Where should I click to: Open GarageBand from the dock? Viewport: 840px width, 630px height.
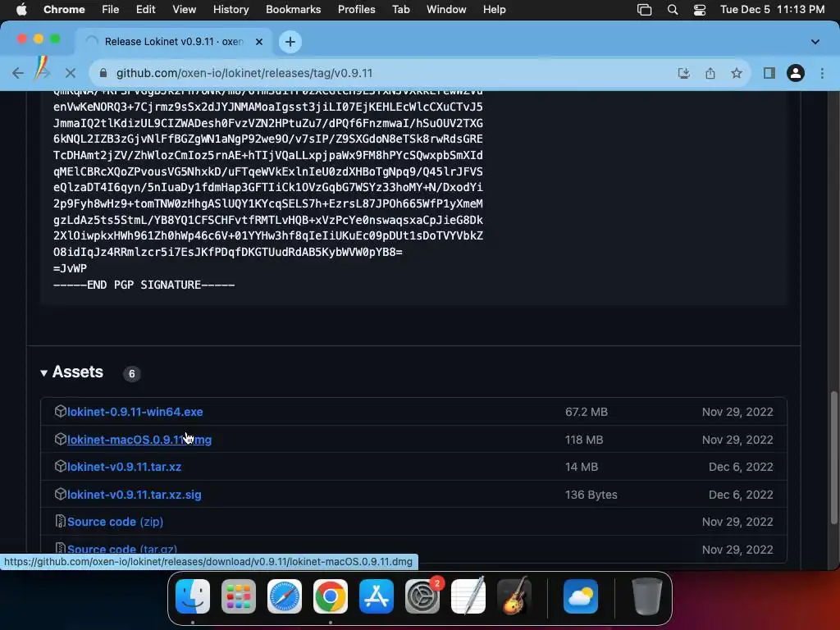[x=514, y=596]
